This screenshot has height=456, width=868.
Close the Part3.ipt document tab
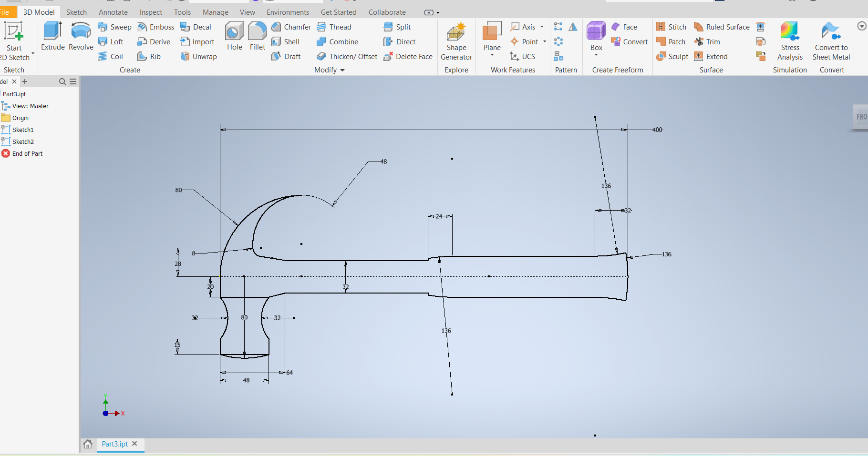pyautogui.click(x=134, y=444)
